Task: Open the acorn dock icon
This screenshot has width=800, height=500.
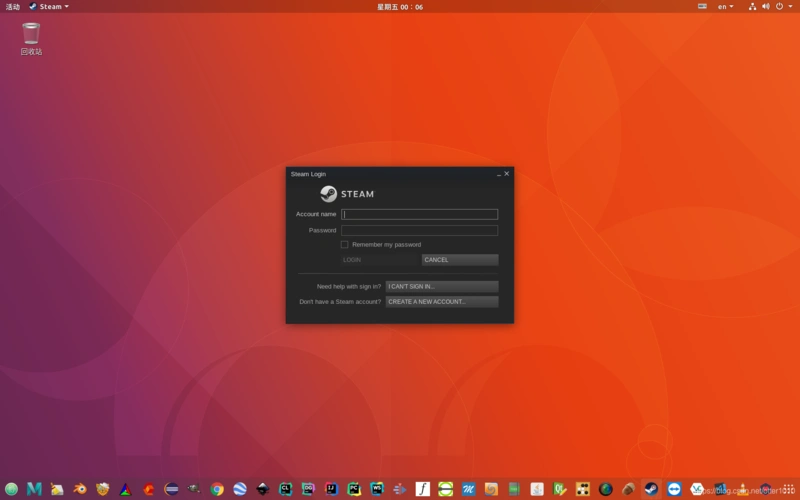Action: (629, 489)
